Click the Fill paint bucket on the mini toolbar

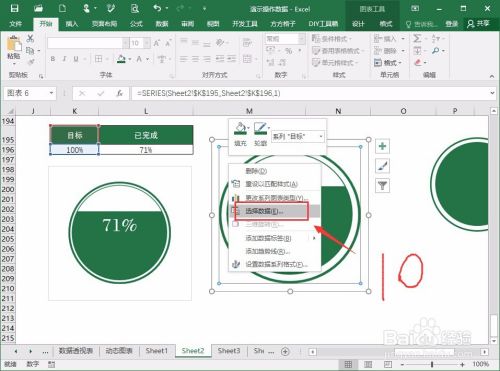pyautogui.click(x=240, y=128)
